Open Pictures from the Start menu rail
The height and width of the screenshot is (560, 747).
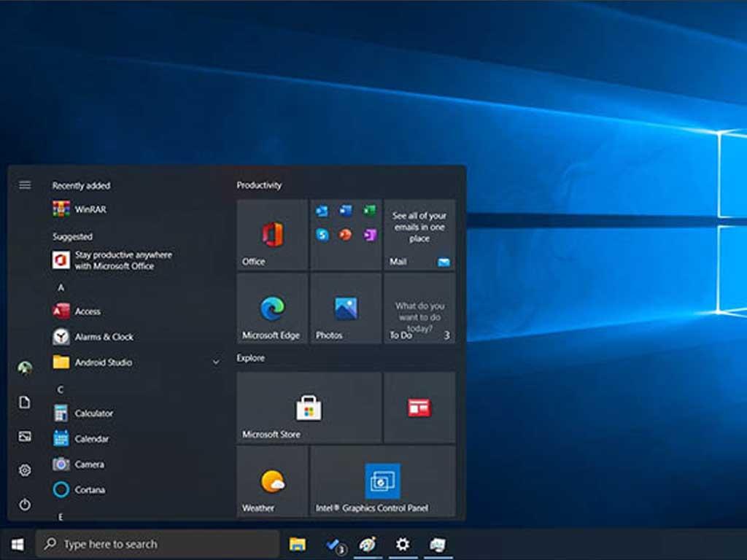click(25, 436)
